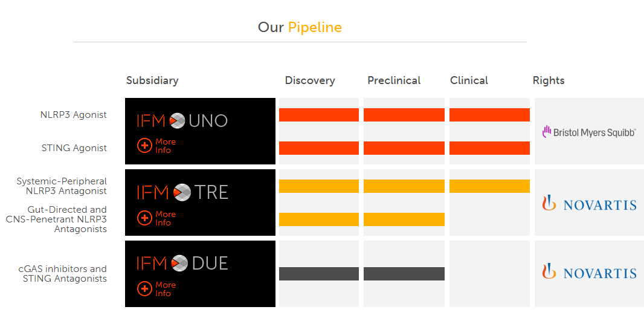Click the Systemic-Peripheral NLRP3 Antagonist label
The image size is (644, 324).
[62, 186]
